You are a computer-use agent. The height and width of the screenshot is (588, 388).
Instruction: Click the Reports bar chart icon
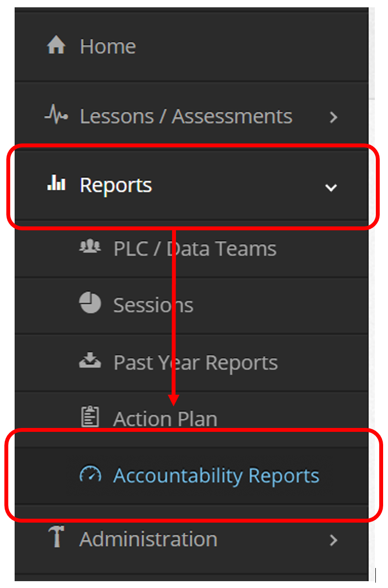[x=56, y=184]
